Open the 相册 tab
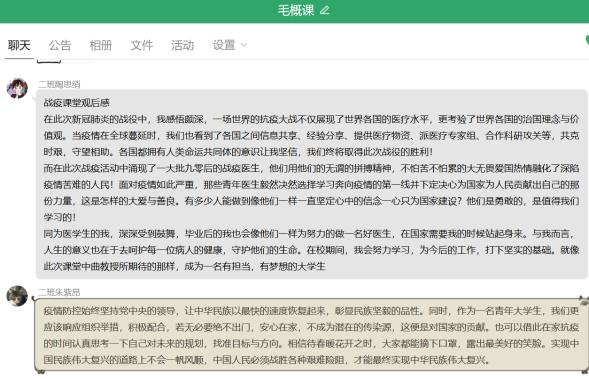 101,45
